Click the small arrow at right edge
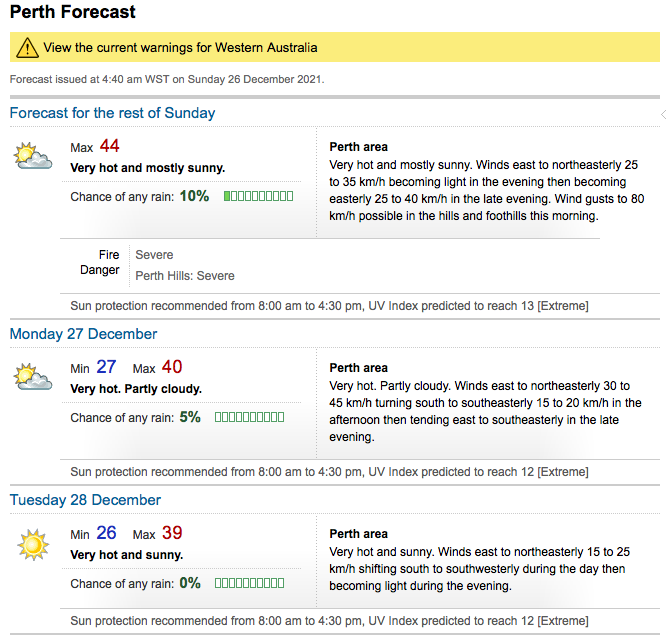 tap(661, 113)
